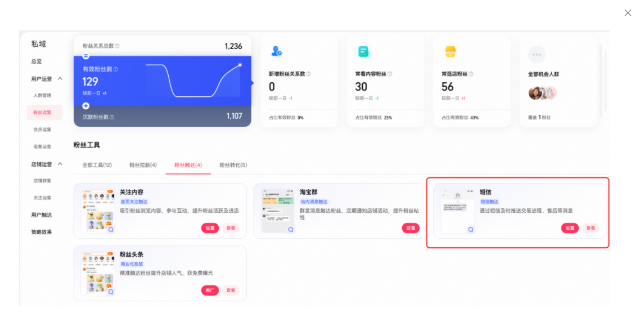Click the avatar group under 全部机会人群
The width and height of the screenshot is (644, 321).
coord(543,93)
